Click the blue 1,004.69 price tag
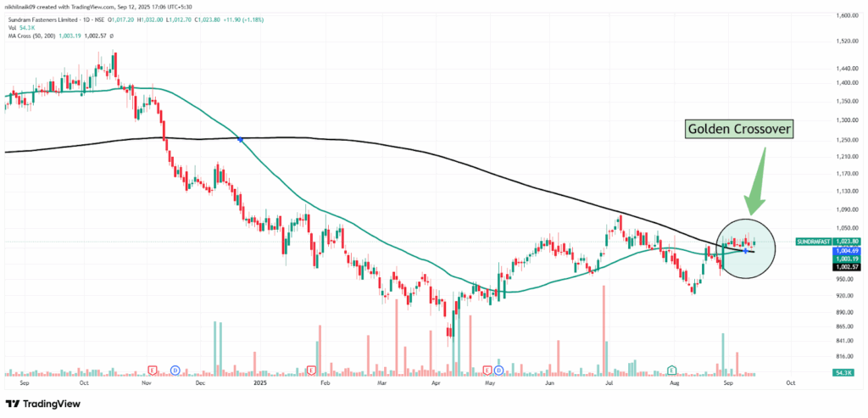 [849, 251]
